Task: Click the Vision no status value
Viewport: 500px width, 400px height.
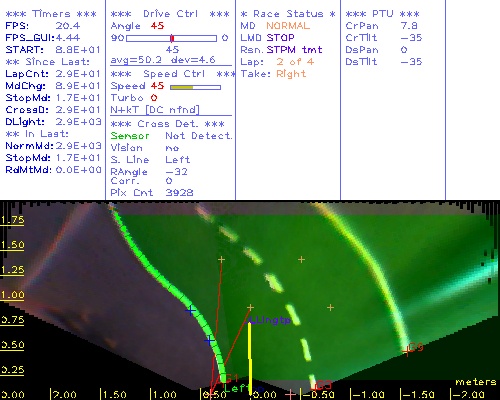Action: [172, 148]
